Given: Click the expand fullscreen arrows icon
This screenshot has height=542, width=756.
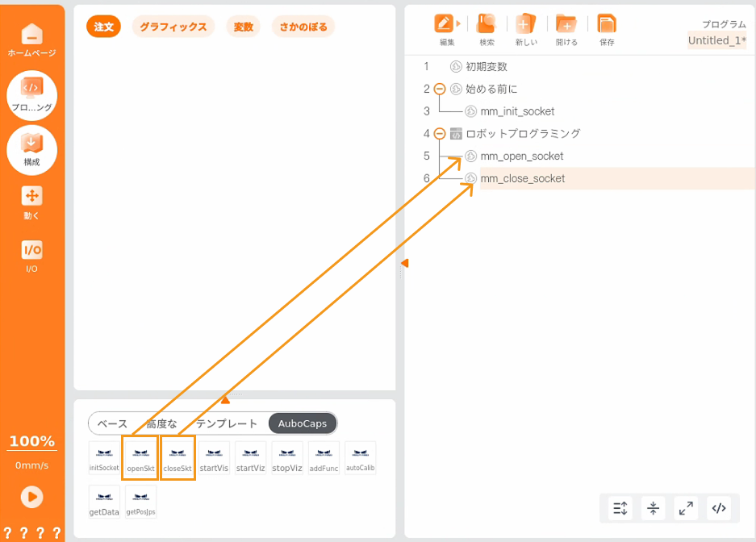Looking at the screenshot, I should click(x=686, y=508).
